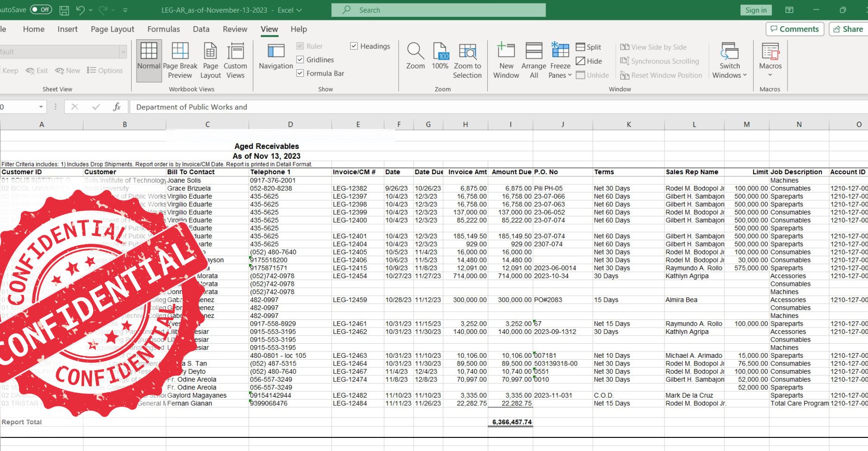Click Reset Window Position
Image resolution: width=868 pixels, height=451 pixels.
tap(661, 75)
